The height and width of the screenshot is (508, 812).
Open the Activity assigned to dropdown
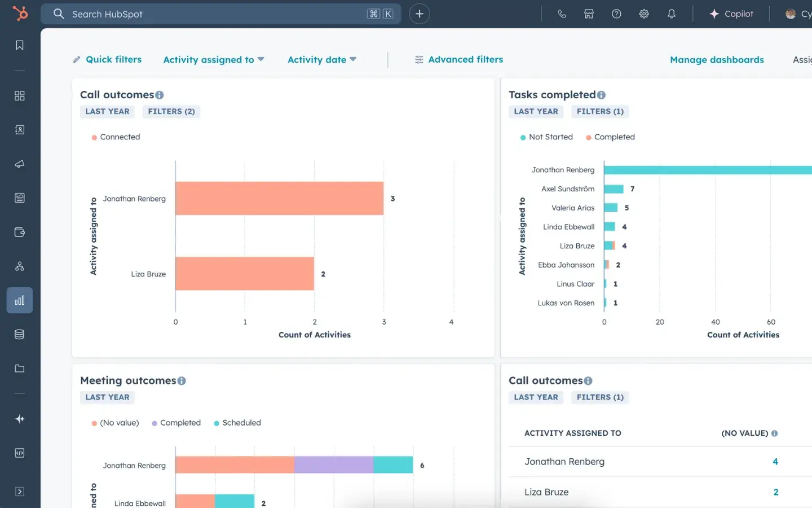(214, 60)
